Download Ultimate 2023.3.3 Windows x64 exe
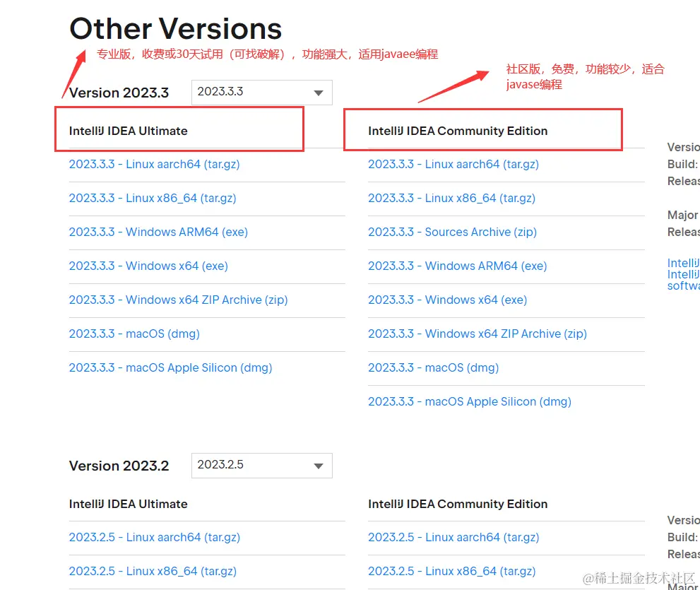 pos(148,266)
